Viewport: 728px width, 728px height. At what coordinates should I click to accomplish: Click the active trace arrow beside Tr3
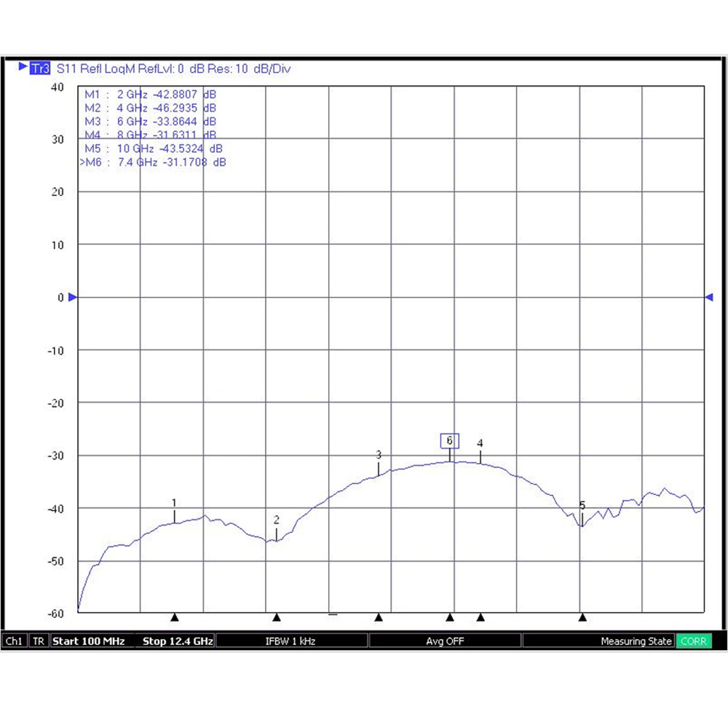coord(23,66)
